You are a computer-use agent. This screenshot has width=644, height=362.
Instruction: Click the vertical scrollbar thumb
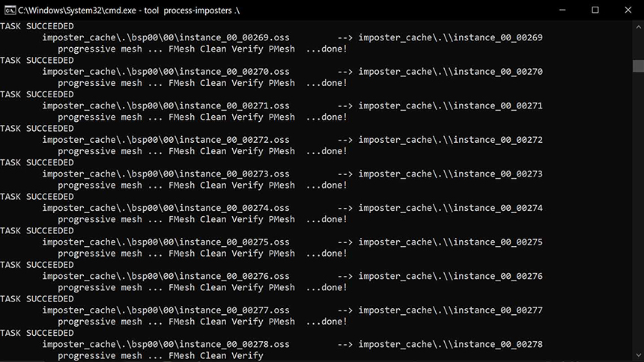(638, 66)
